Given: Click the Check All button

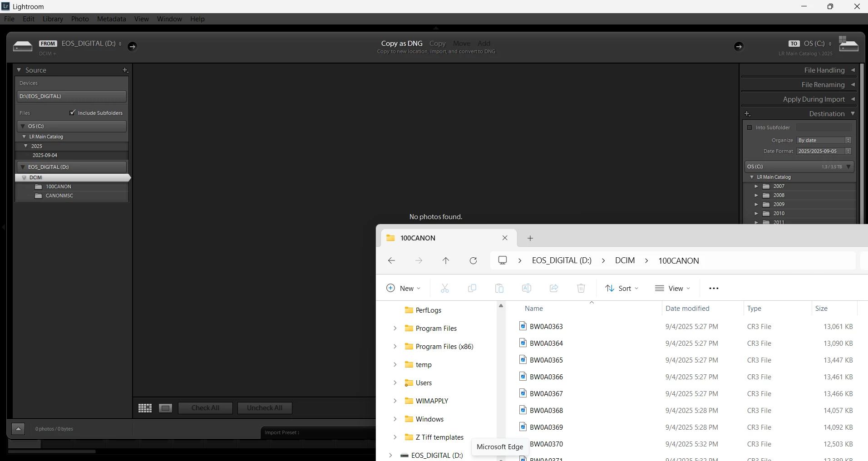Looking at the screenshot, I should coord(205,408).
